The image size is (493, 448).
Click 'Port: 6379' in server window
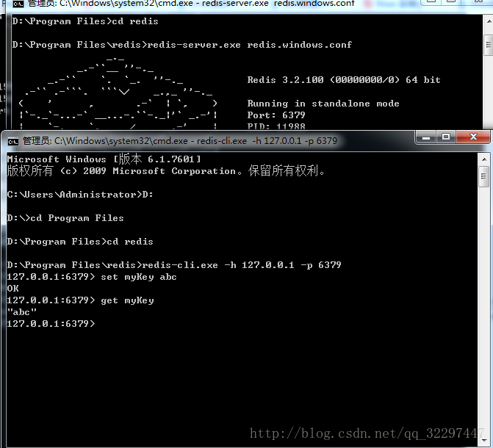[x=276, y=115]
